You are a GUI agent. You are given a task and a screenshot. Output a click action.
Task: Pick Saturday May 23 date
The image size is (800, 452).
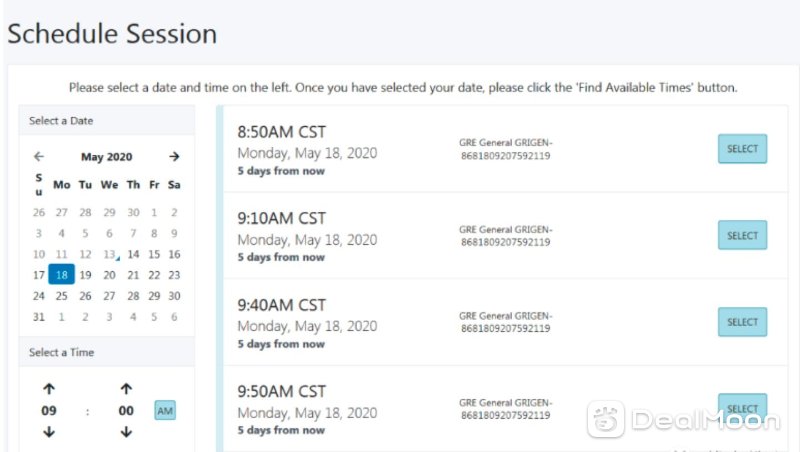(174, 275)
